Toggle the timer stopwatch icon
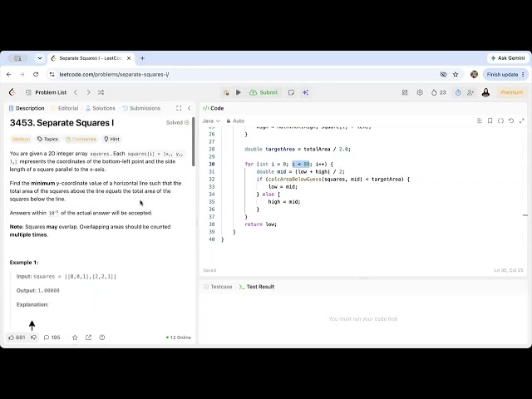The image size is (532, 399). tap(458, 92)
